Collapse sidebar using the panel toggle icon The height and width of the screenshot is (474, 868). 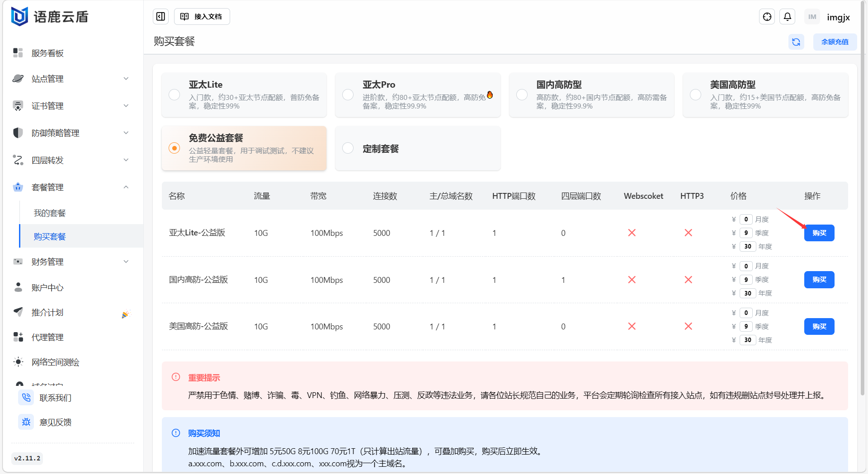point(160,17)
